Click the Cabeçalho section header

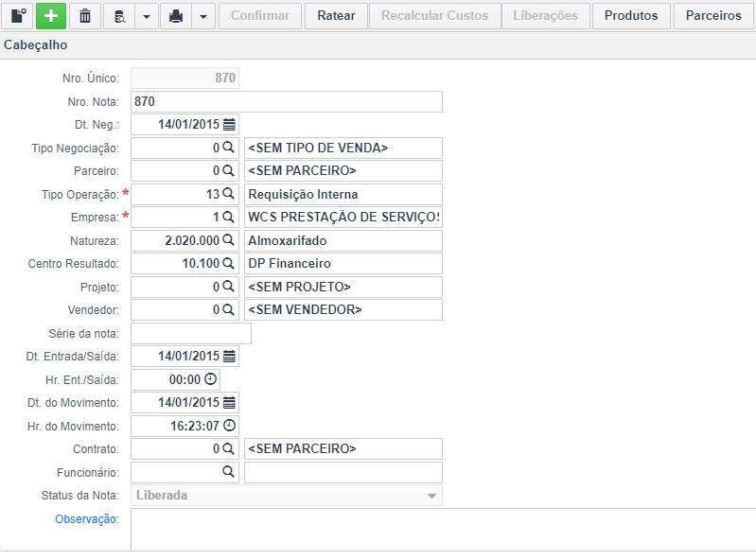[36, 44]
